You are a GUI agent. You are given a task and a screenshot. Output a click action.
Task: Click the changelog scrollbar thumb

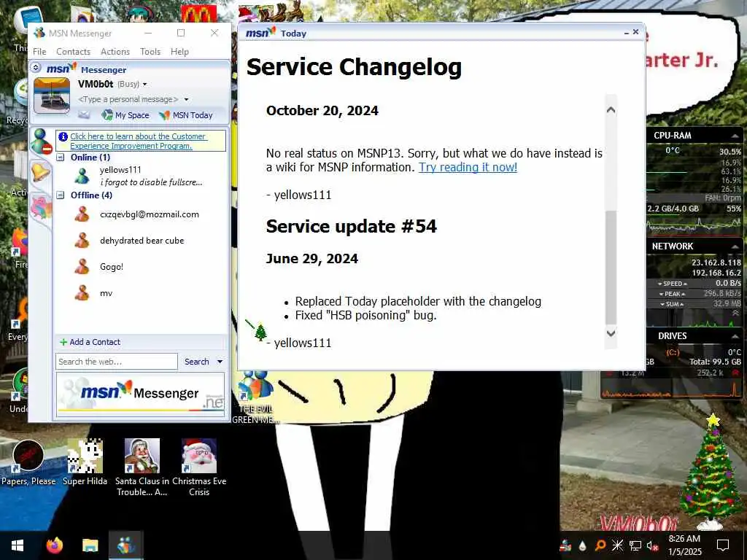coord(611,267)
